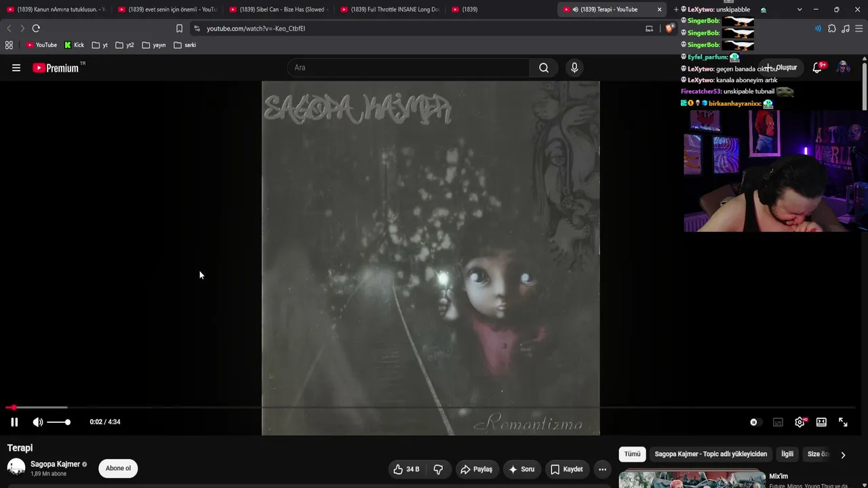
Task: Close the Terapi - YouTube browser tab
Action: (659, 9)
